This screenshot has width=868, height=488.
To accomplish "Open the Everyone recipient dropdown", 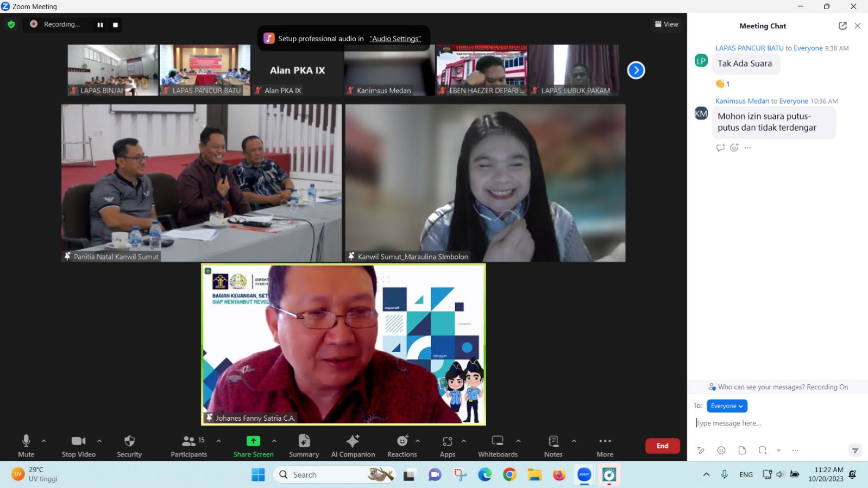I will [x=727, y=406].
